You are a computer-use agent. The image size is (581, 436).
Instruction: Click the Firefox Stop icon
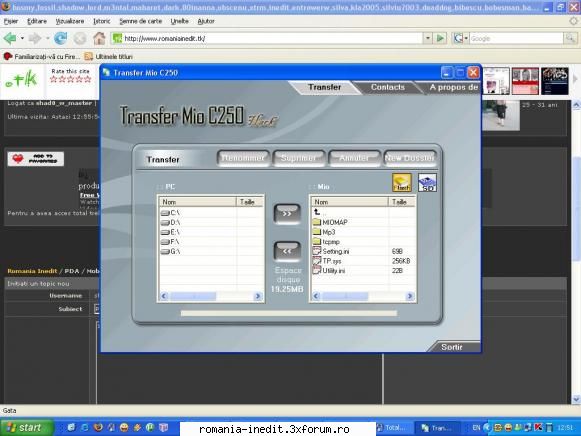point(80,38)
